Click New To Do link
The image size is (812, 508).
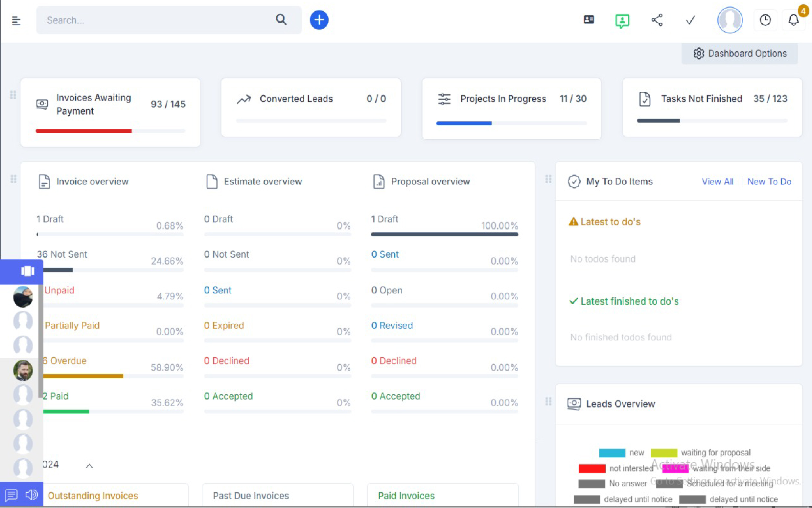click(769, 182)
